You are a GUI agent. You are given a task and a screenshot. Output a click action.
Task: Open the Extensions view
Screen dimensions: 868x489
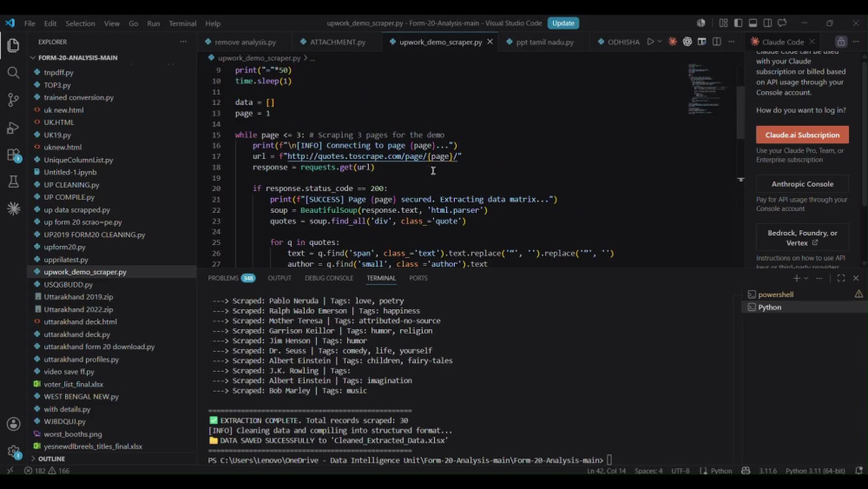pos(13,155)
